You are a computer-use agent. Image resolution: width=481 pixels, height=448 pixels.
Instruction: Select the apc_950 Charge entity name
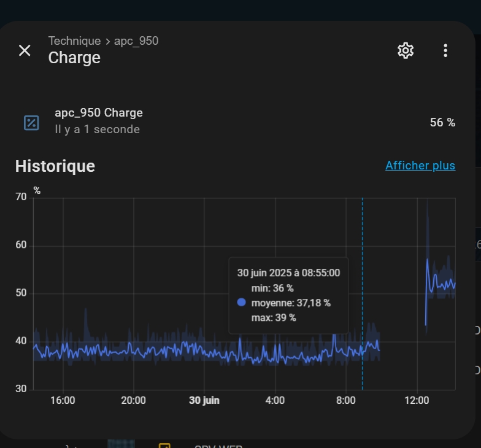99,113
